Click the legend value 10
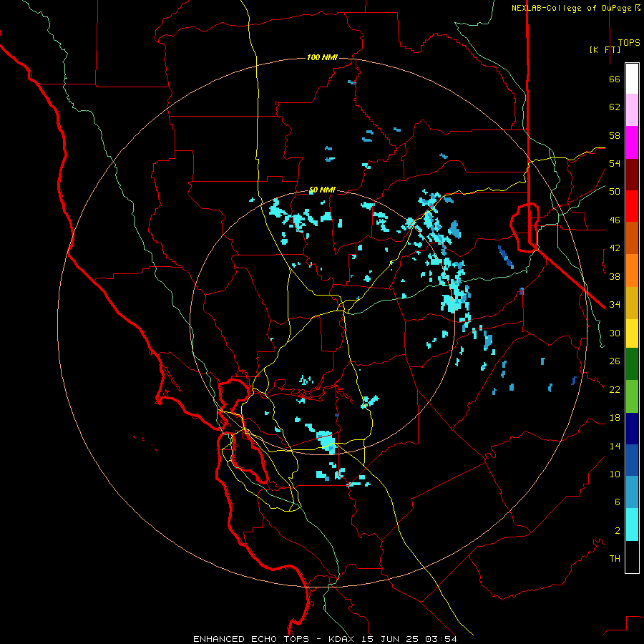Image resolution: width=644 pixels, height=644 pixels. pos(615,474)
